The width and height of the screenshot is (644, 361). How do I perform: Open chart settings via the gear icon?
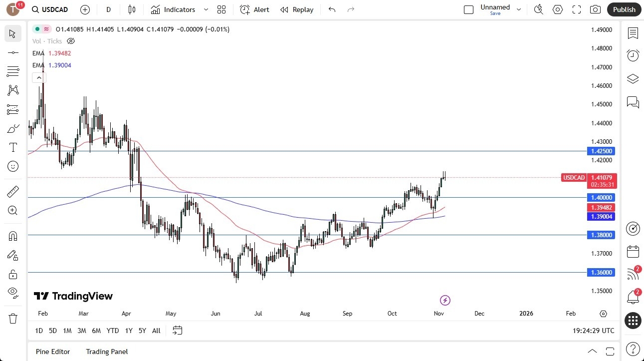pos(557,9)
